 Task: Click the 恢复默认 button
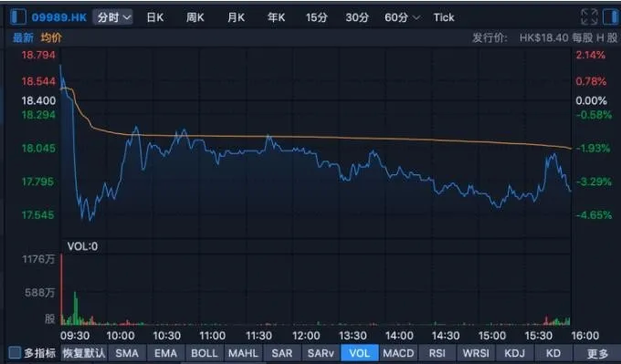click(x=84, y=353)
